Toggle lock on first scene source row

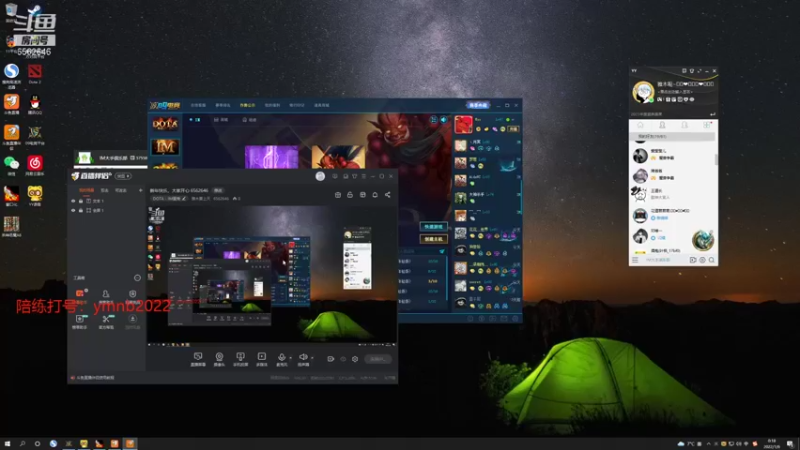(81, 201)
